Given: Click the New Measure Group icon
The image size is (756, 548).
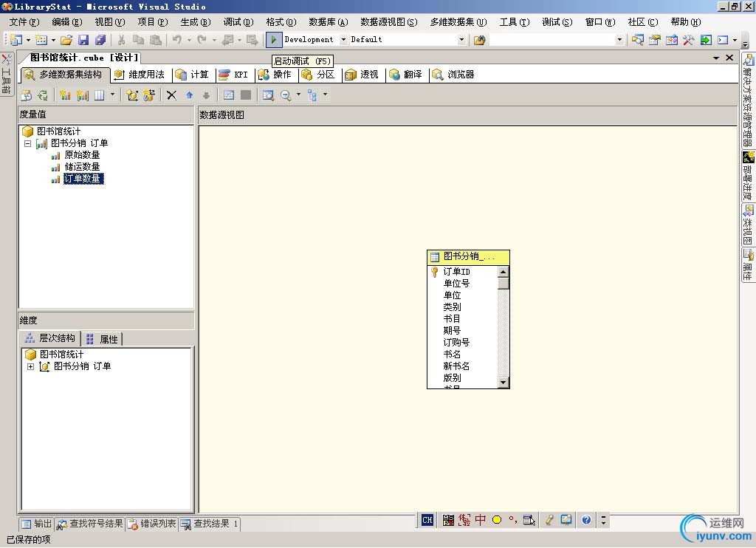Looking at the screenshot, I should (x=83, y=95).
